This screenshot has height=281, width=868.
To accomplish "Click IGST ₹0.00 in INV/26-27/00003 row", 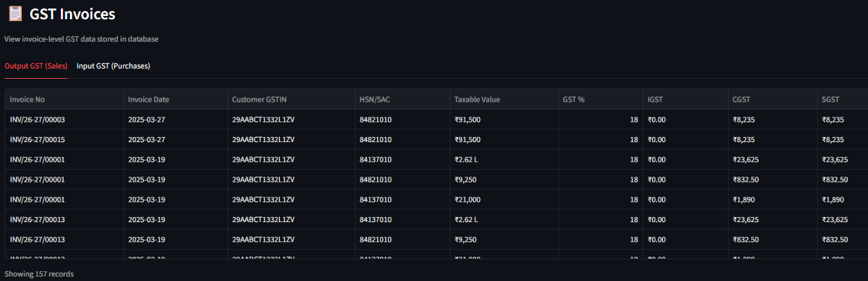I will [685, 120].
